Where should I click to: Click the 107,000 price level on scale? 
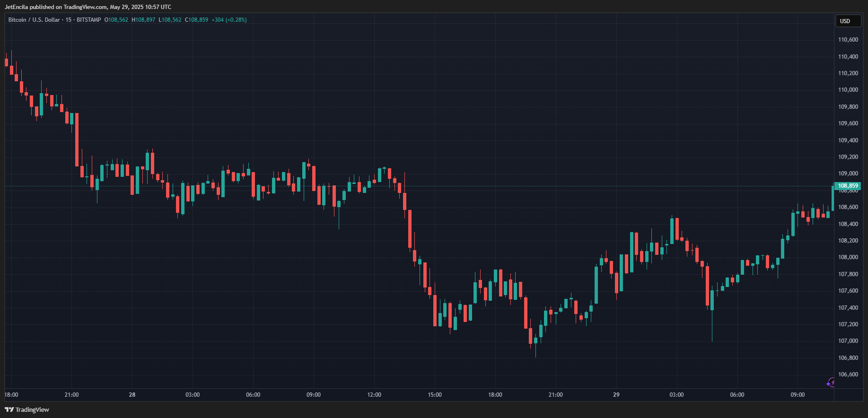848,341
